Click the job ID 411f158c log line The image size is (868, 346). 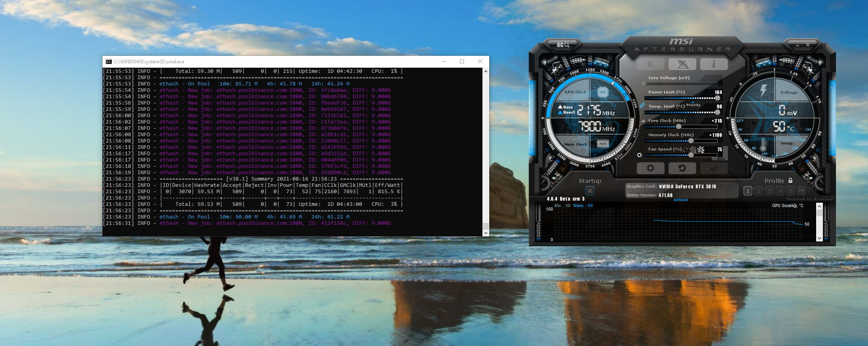247,223
